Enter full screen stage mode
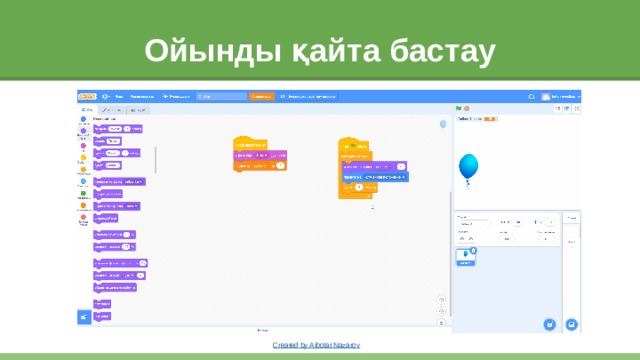This screenshot has width=640, height=360. [577, 109]
